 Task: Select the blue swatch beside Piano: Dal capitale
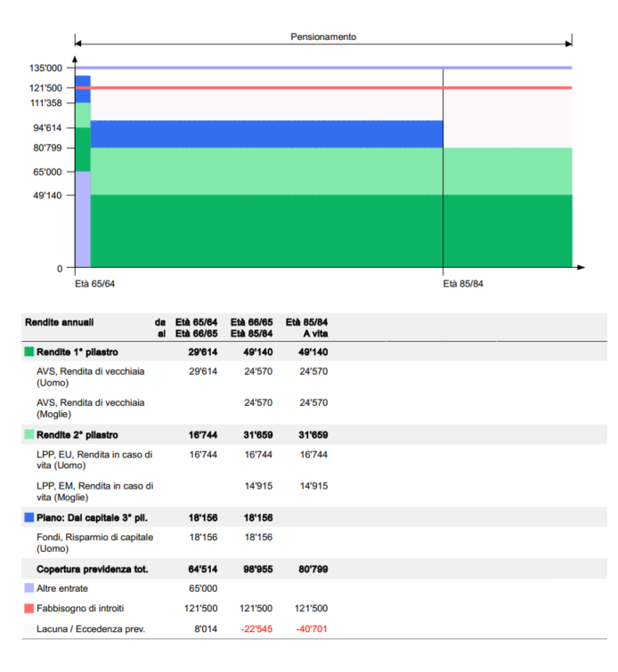[29, 516]
